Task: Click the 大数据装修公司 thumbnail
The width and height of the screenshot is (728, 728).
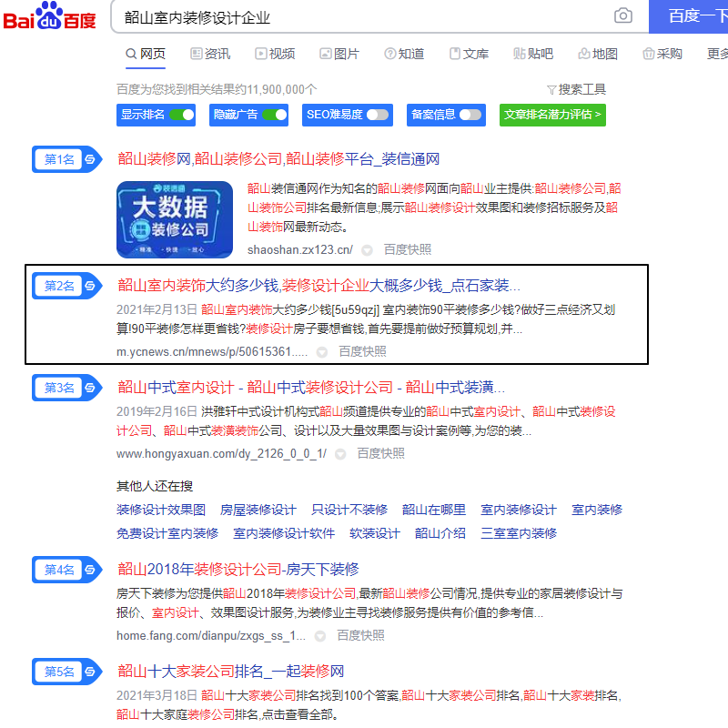Action: pyautogui.click(x=175, y=219)
